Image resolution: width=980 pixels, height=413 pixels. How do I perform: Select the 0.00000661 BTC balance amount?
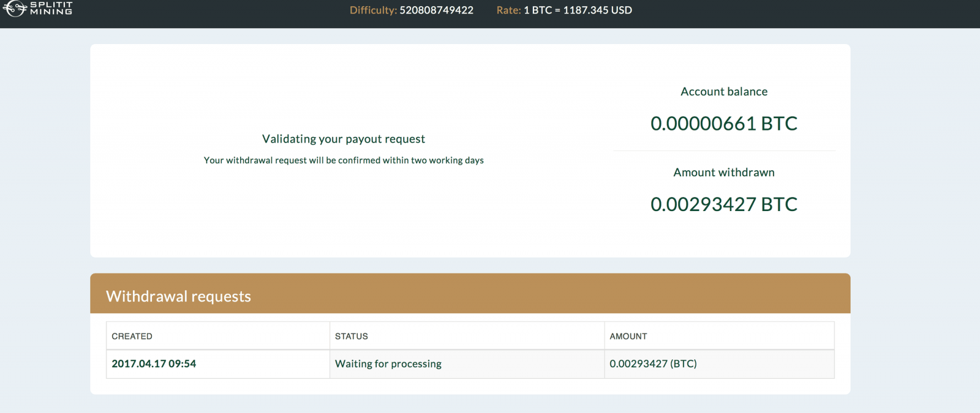(724, 124)
